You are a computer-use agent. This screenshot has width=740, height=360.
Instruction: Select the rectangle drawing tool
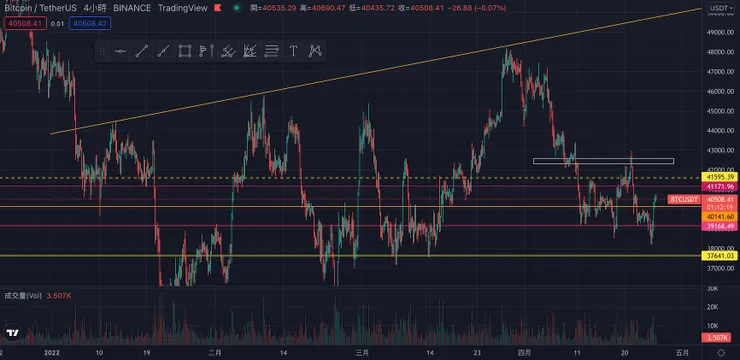(x=185, y=51)
